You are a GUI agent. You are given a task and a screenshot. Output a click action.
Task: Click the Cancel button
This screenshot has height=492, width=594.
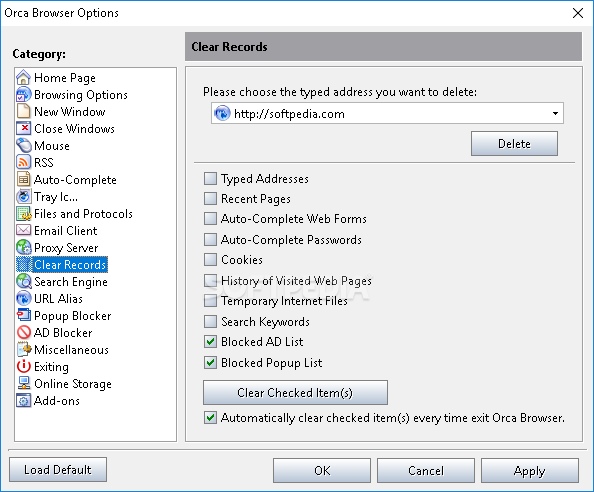pyautogui.click(x=425, y=470)
